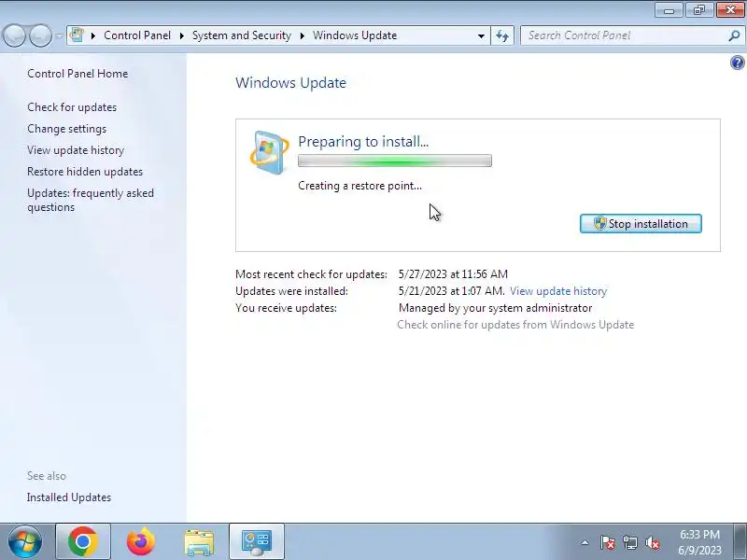Open Firefox from the taskbar

coord(141,541)
